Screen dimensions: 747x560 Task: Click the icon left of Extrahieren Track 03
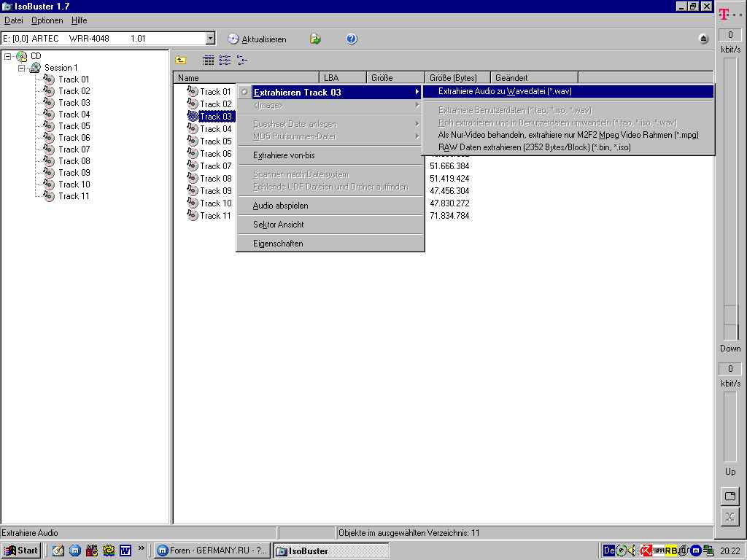244,92
